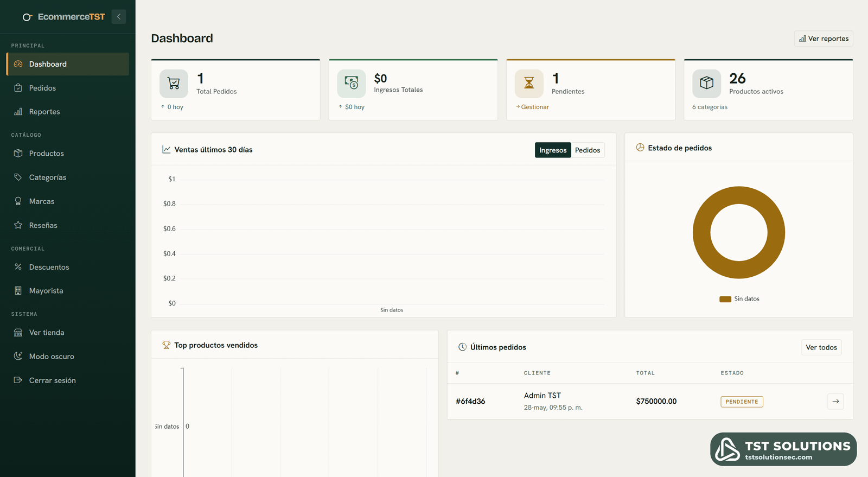The height and width of the screenshot is (477, 868).
Task: Click the line chart icon beside Ventas últimos 30 días
Action: (167, 150)
